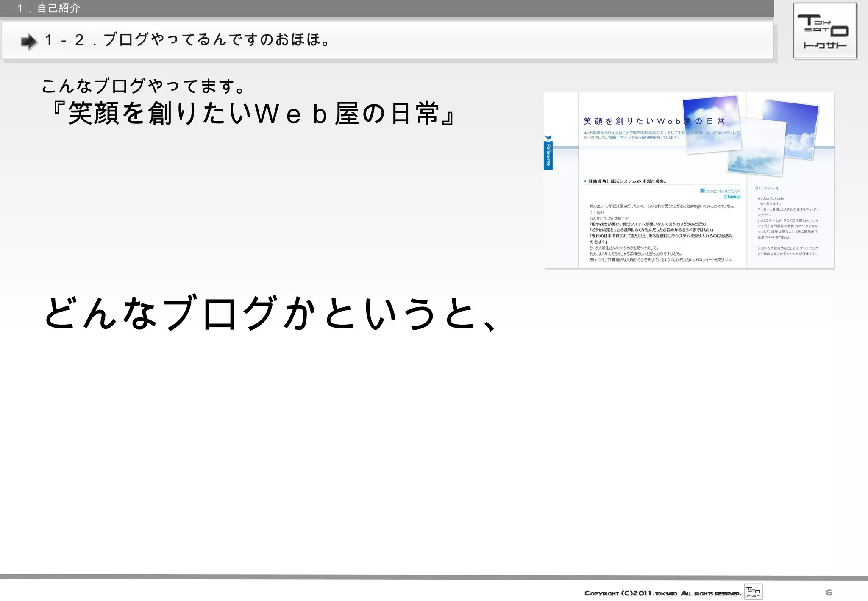Click 'Author:toksato' in the blog profile
The image size is (868, 601).
pos(771,198)
